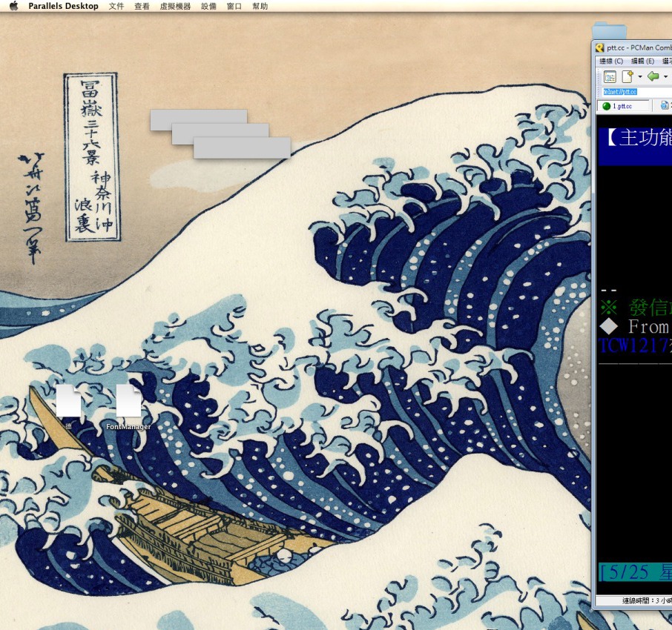
Task: Click the new connection page icon in PCMan
Action: [627, 76]
